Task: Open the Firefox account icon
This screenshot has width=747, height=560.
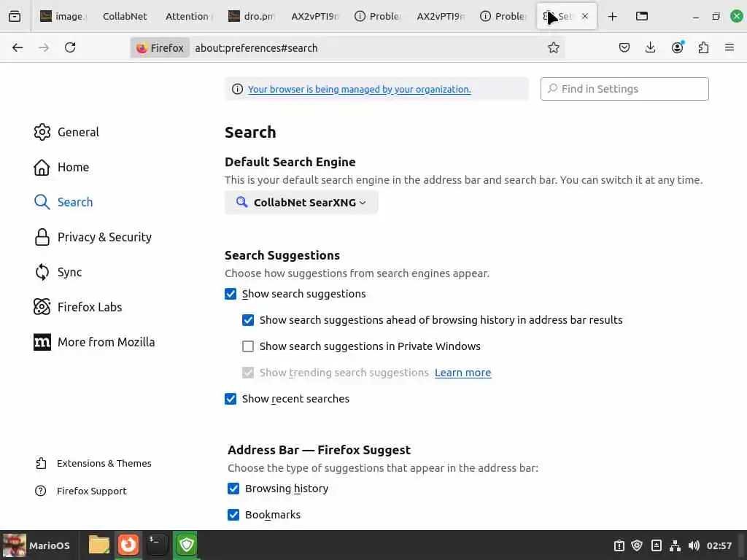Action: 677,47
